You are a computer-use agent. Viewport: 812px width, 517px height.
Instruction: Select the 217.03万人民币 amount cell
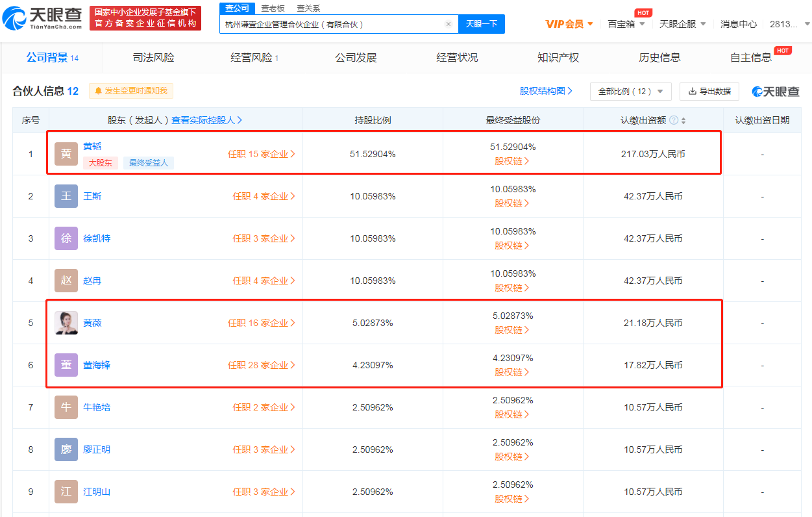coord(653,154)
